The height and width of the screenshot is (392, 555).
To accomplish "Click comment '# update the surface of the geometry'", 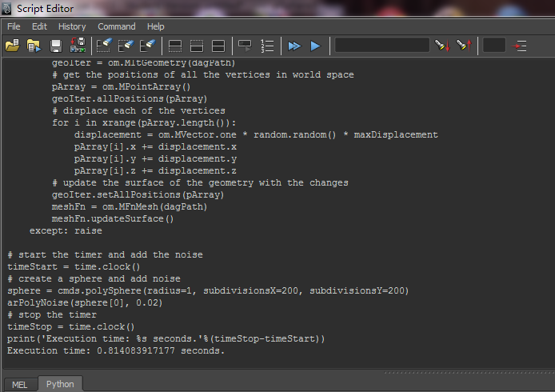I will 201,183.
